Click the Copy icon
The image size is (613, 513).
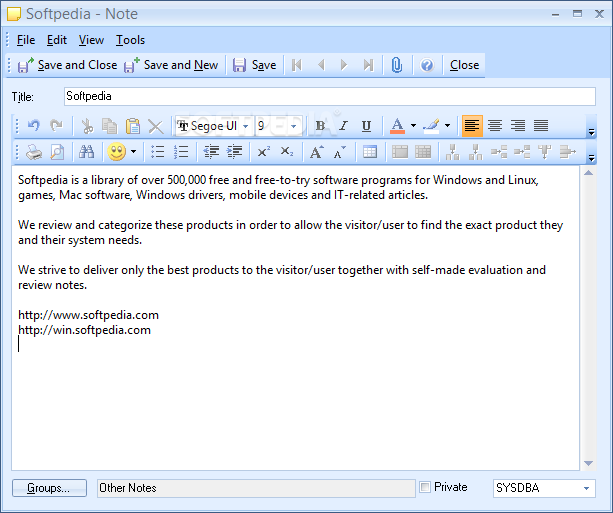pos(109,126)
